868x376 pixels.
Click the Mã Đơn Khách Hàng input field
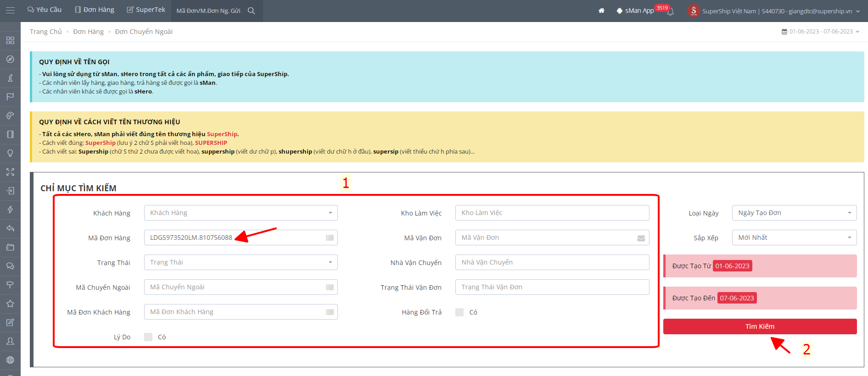tap(241, 312)
